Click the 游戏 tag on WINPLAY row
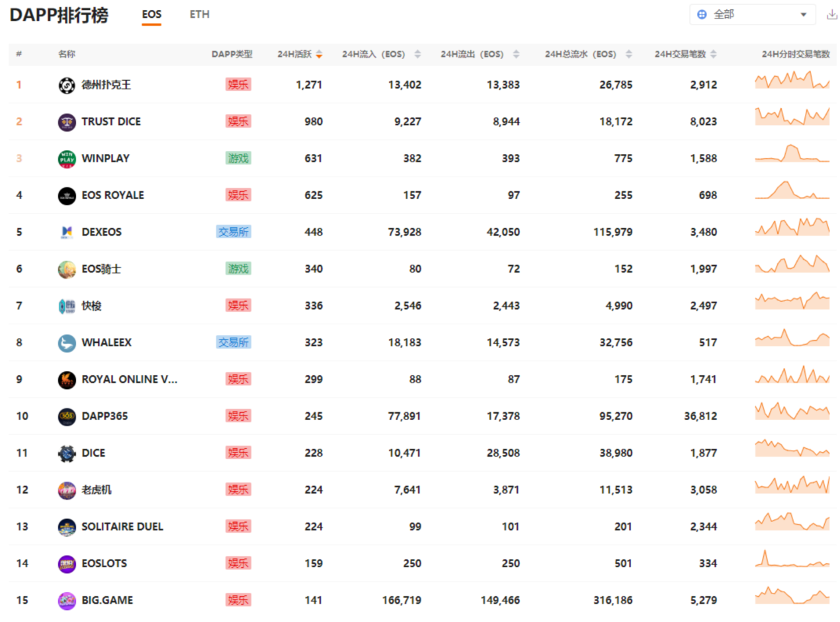The width and height of the screenshot is (840, 622). (238, 159)
